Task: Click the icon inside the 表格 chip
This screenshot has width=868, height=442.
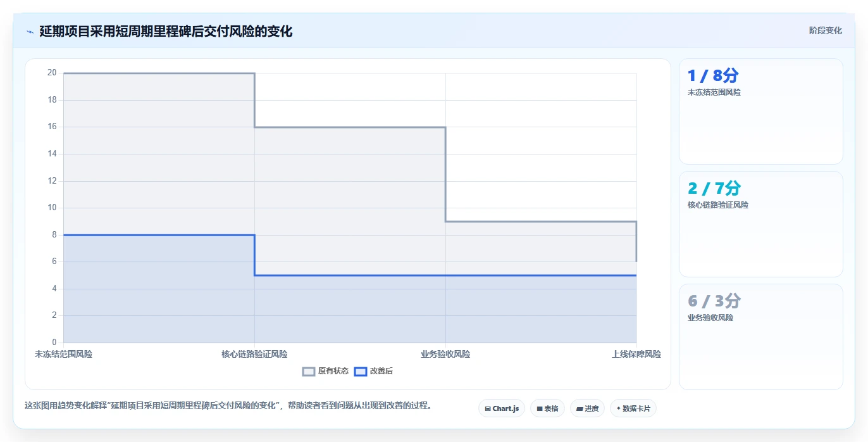Action: coord(540,409)
